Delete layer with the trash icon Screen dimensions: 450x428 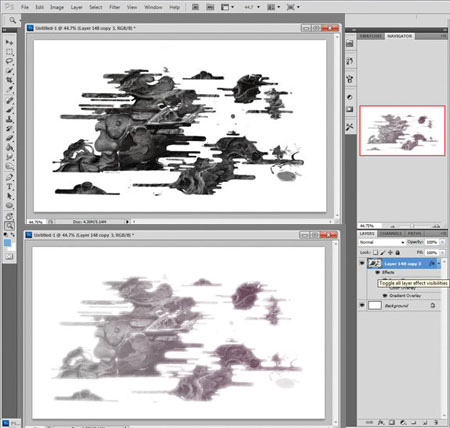coord(436,422)
